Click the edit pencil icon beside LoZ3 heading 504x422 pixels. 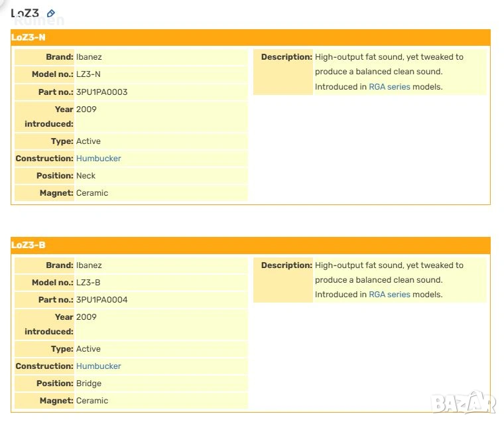click(x=51, y=13)
